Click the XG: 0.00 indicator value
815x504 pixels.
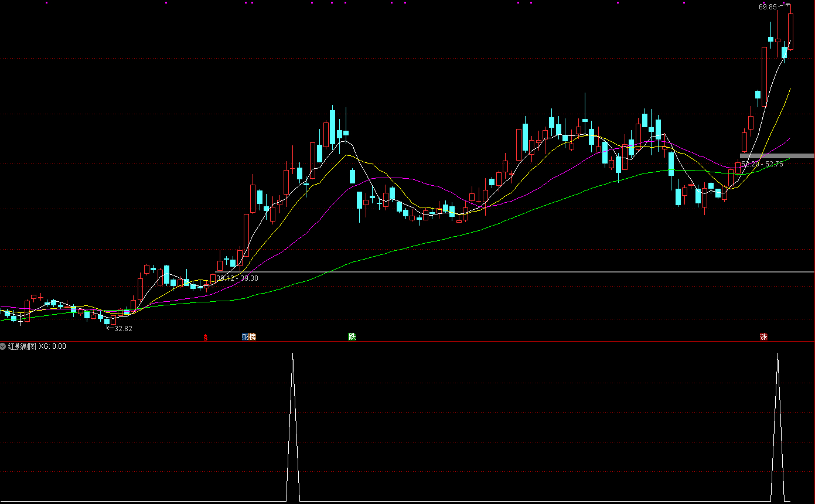click(52, 346)
